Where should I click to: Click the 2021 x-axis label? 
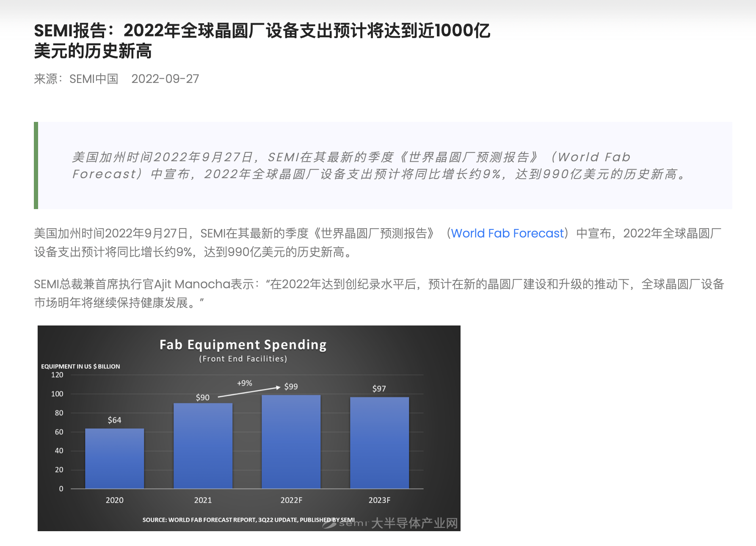click(203, 500)
